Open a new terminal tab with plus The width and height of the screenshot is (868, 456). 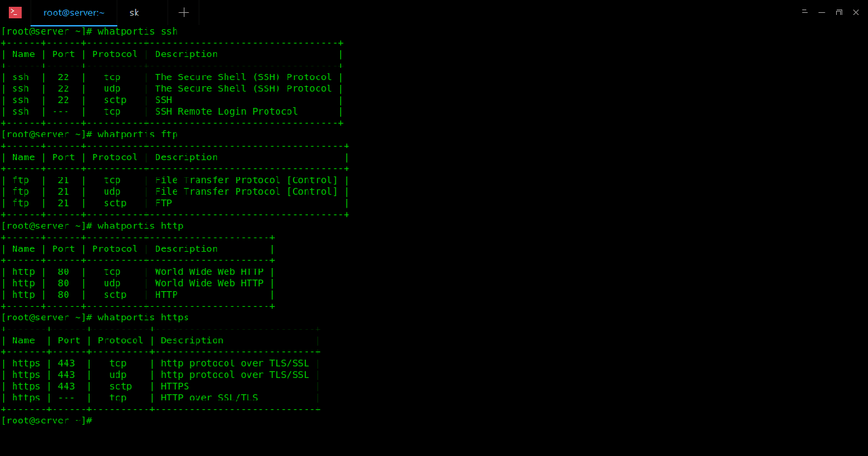pyautogui.click(x=184, y=13)
